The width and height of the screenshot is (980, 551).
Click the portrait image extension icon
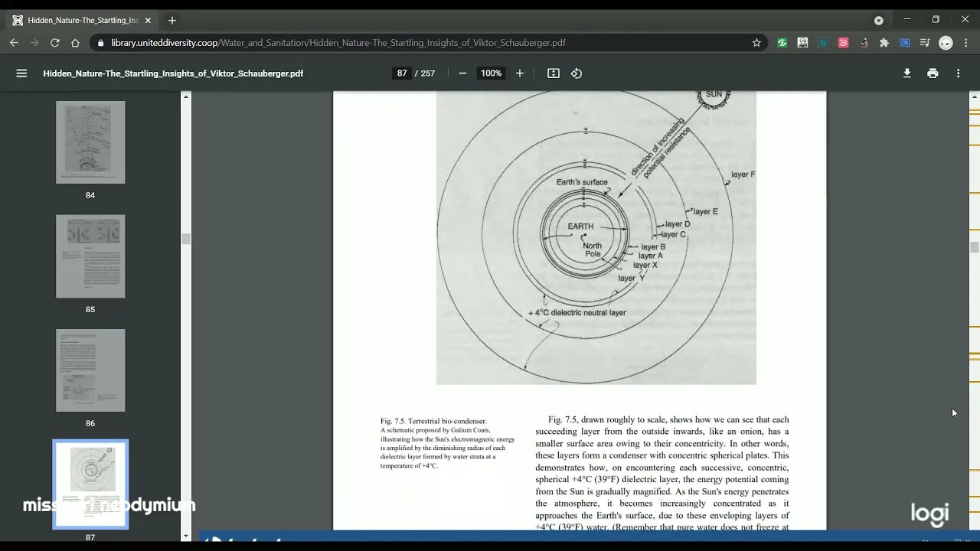coord(802,43)
